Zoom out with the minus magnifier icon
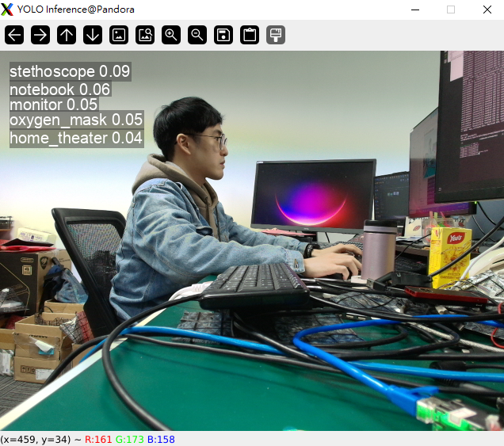Screen dimensions: 504x446 tap(197, 35)
